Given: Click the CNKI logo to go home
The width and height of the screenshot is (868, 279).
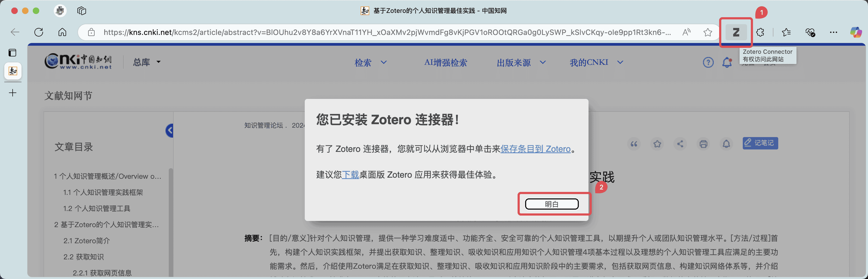Looking at the screenshot, I should point(78,61).
